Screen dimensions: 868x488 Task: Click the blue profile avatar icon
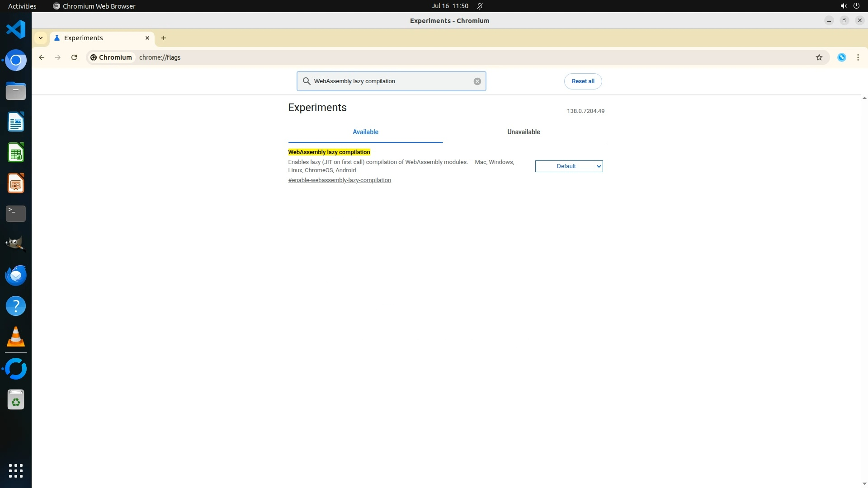pos(841,57)
